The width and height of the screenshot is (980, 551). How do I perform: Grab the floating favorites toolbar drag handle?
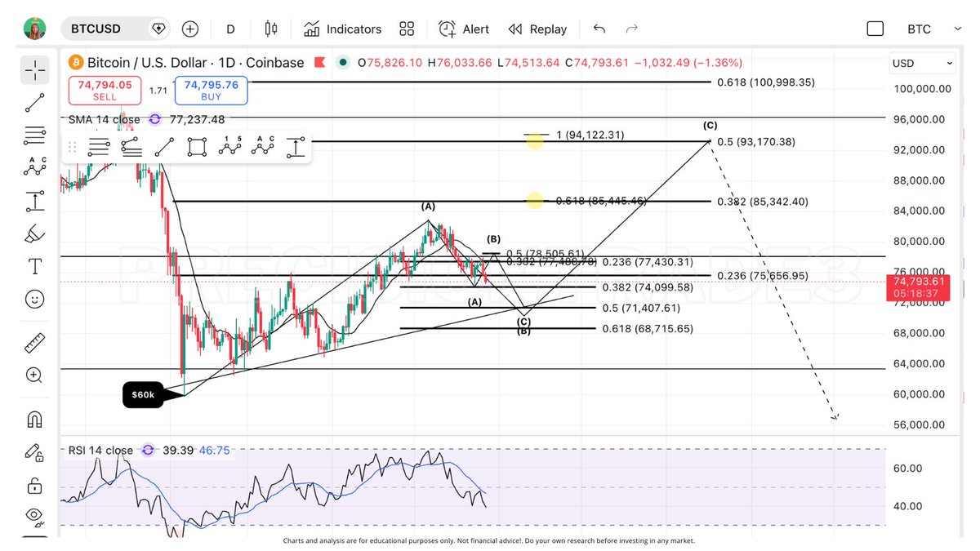point(73,147)
